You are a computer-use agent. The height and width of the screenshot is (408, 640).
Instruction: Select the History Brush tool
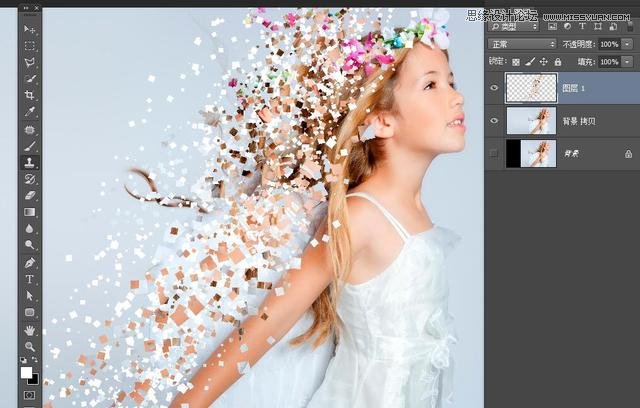[x=29, y=179]
